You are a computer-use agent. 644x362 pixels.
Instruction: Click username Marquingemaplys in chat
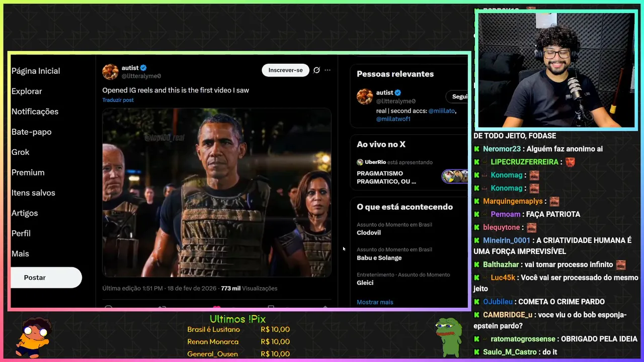[x=513, y=201]
